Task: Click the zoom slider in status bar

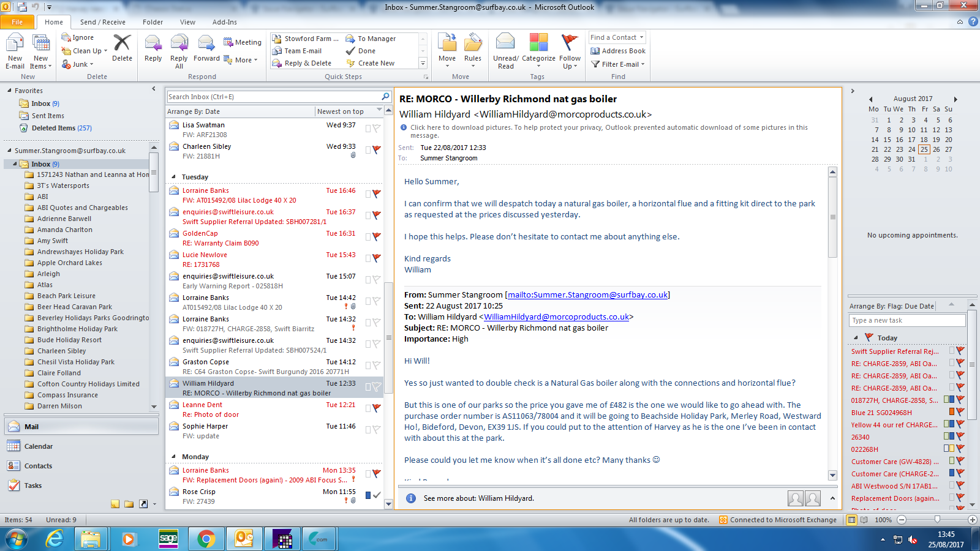Action: [x=937, y=520]
